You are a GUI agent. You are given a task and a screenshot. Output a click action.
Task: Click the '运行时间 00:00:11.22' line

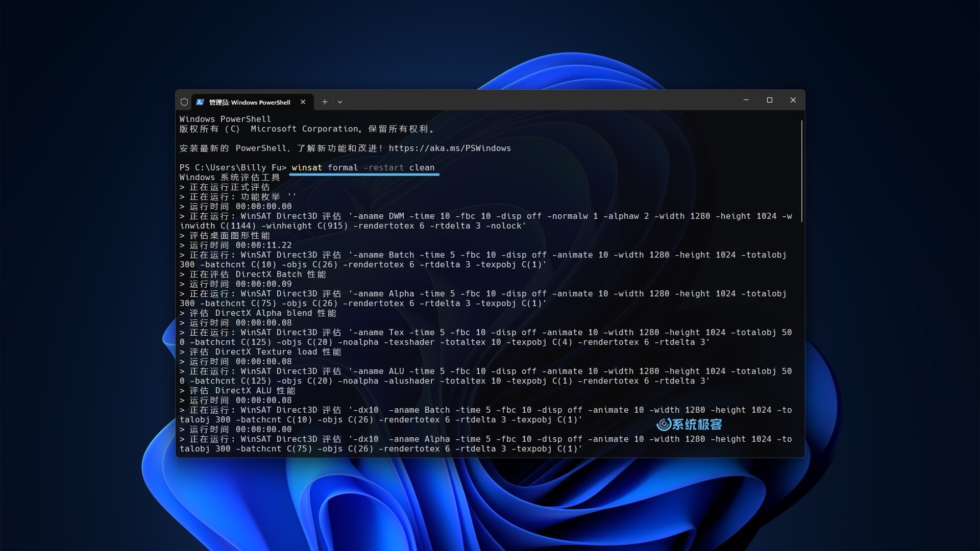(x=236, y=245)
